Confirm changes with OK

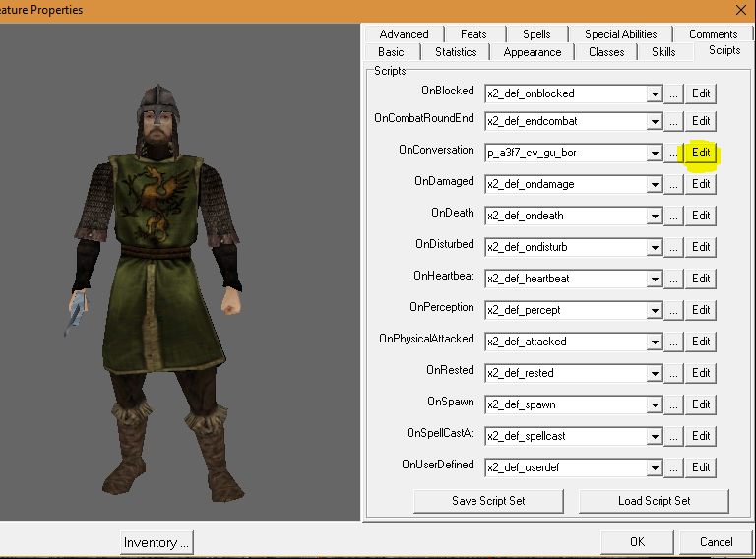[x=637, y=542]
